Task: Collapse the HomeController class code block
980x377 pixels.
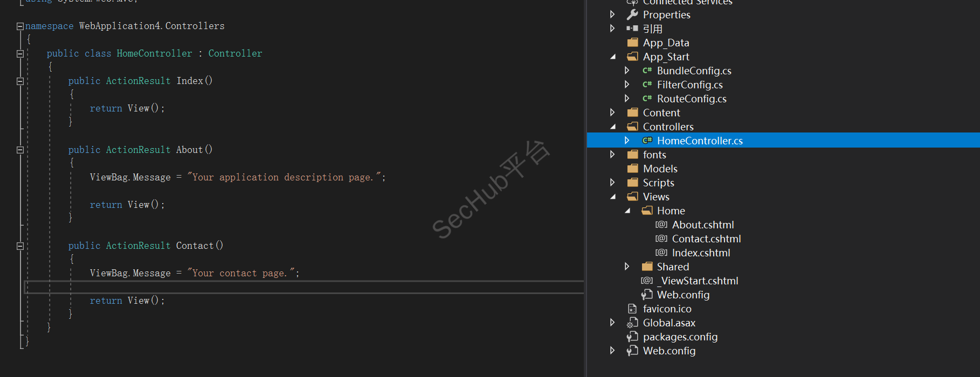Action: tap(20, 54)
